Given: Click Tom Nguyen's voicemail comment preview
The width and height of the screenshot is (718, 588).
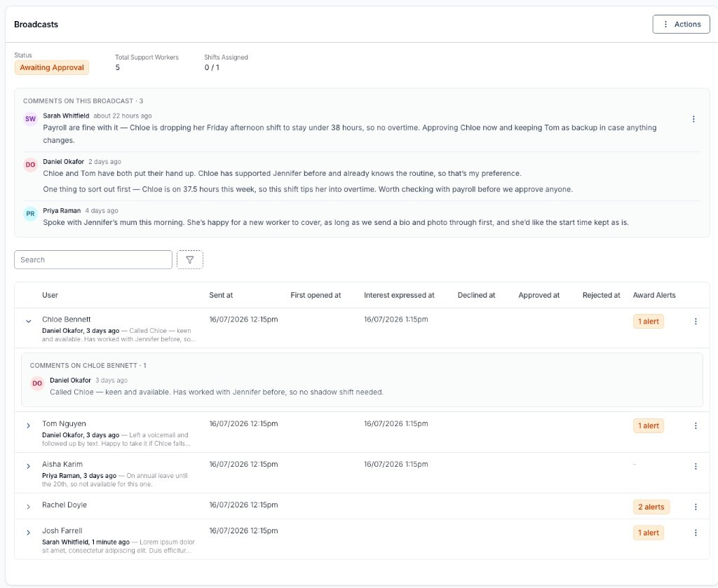Looking at the screenshot, I should pyautogui.click(x=117, y=439).
